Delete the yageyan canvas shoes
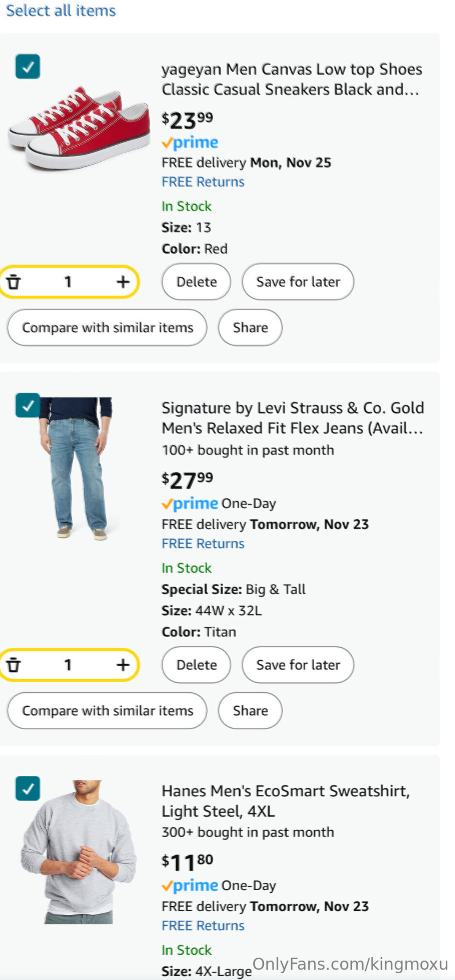 196,282
